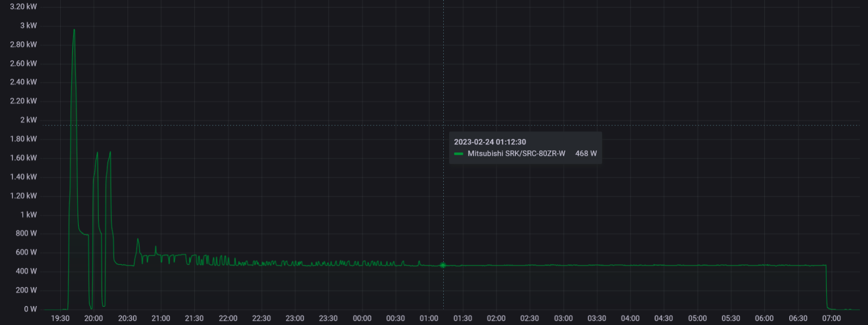The image size is (868, 325).
Task: Click the 06:30 x-axis label
Action: (798, 318)
